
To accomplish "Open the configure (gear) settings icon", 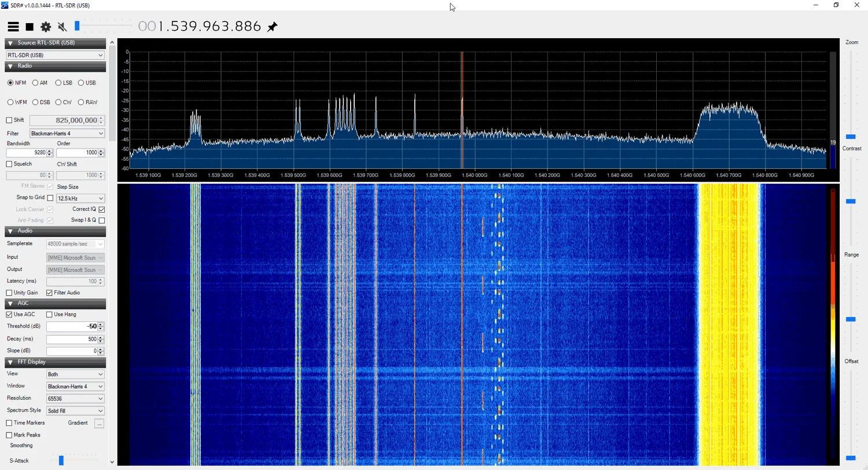I will 45,27.
